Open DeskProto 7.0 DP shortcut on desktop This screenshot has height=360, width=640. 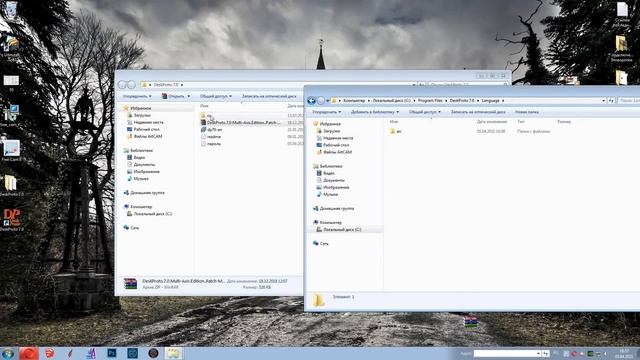pos(11,220)
